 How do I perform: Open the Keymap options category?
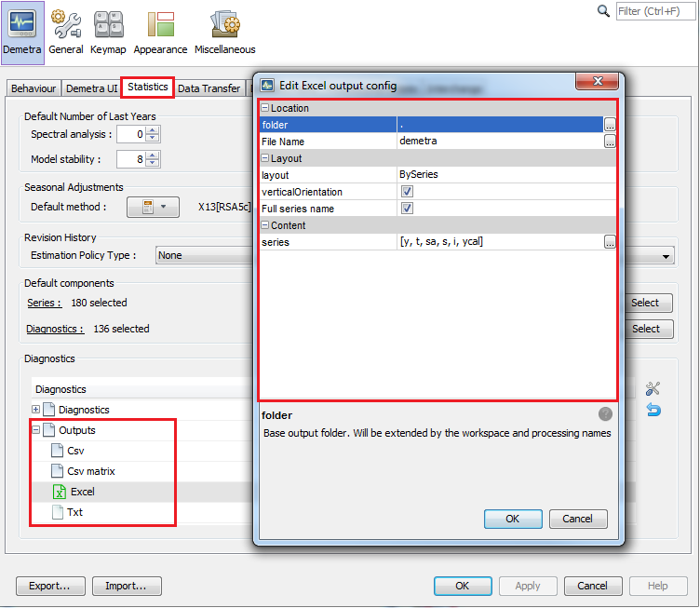pos(109,33)
